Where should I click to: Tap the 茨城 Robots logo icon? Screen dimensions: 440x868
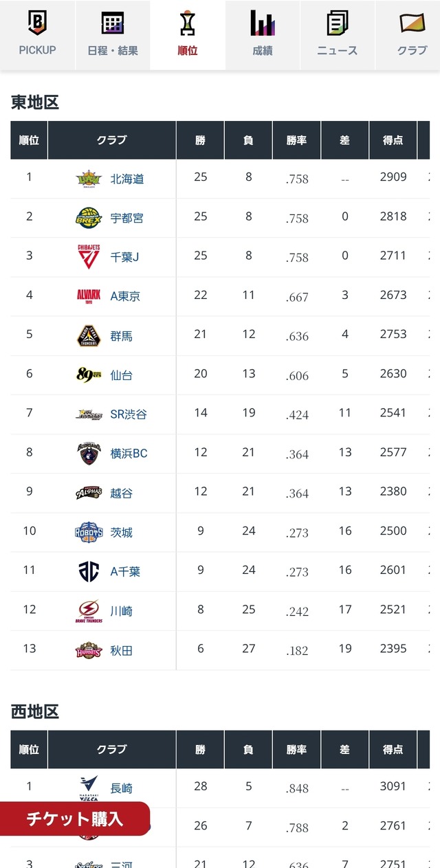point(89,532)
